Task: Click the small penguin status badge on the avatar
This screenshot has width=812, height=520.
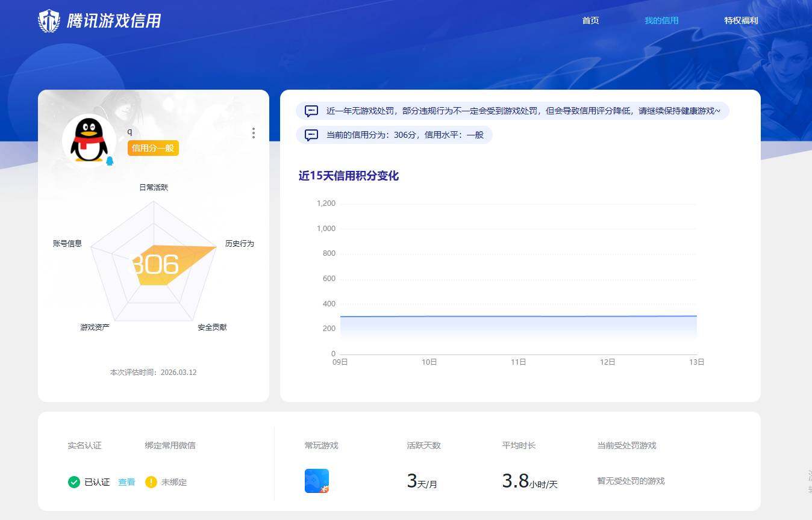Action: click(109, 160)
